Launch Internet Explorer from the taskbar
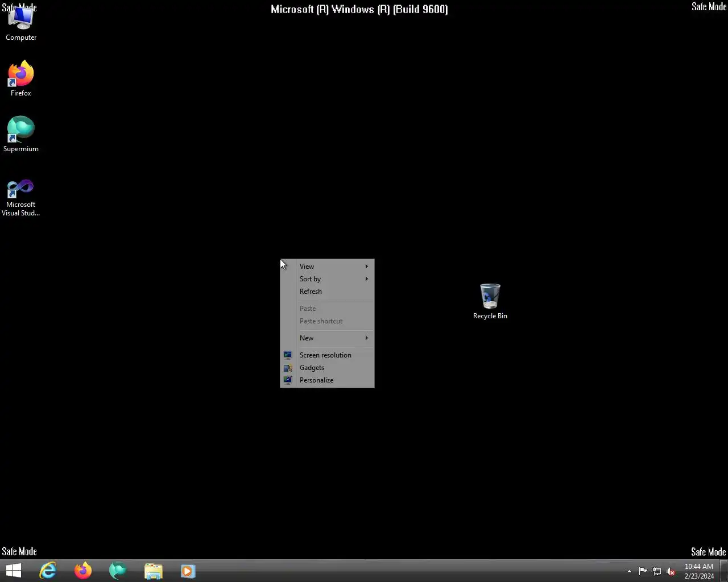The image size is (728, 582). 48,571
